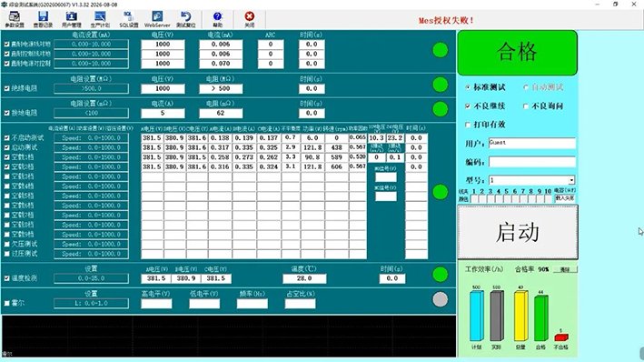The image size is (644, 362).
Task: Click green 合格 pass result panel
Action: (518, 53)
